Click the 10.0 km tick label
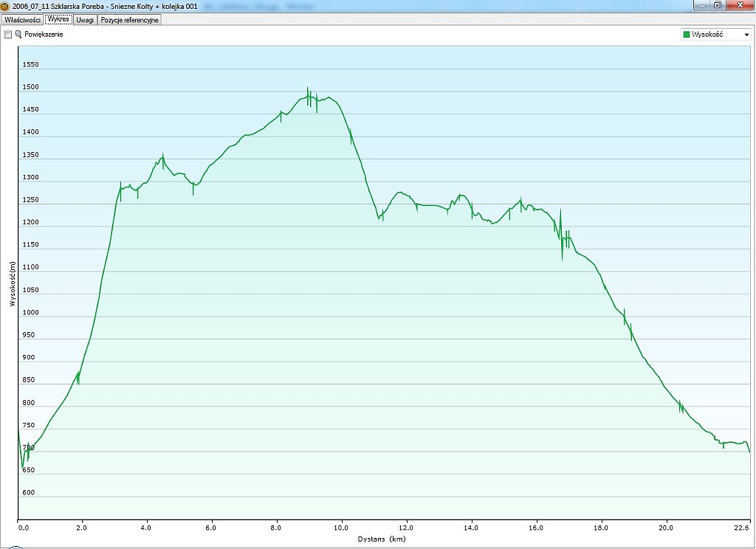This screenshot has height=549, width=756. [x=341, y=528]
